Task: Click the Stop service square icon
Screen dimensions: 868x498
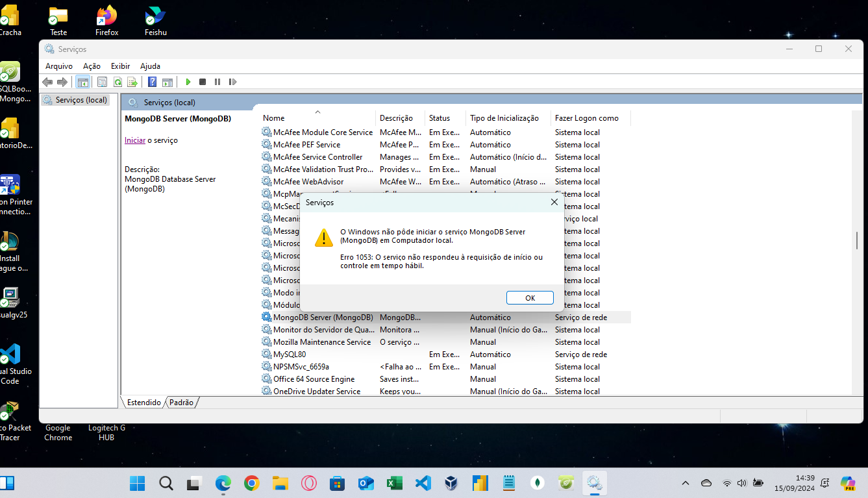Action: coord(203,82)
